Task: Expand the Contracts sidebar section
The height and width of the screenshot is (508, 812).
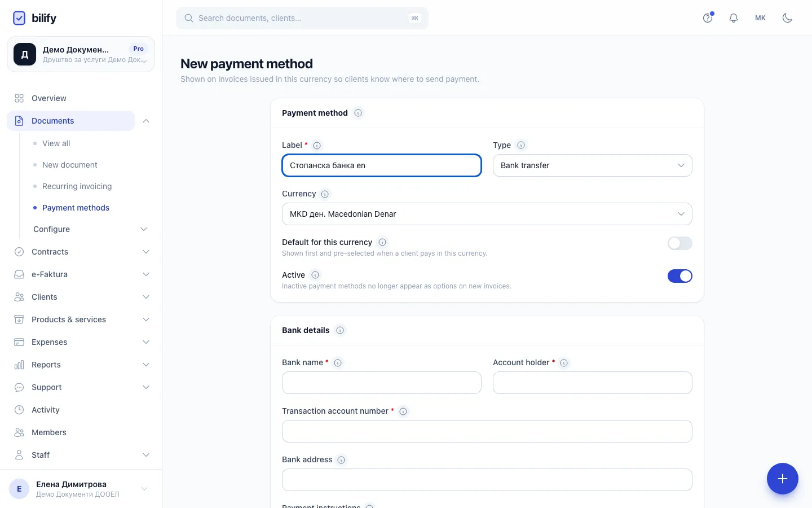Action: coord(81,252)
